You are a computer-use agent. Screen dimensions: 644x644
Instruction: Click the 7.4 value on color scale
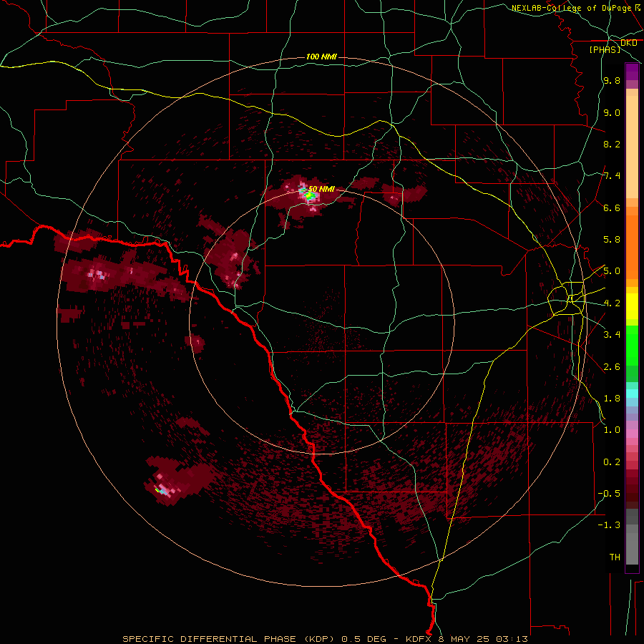(x=612, y=176)
